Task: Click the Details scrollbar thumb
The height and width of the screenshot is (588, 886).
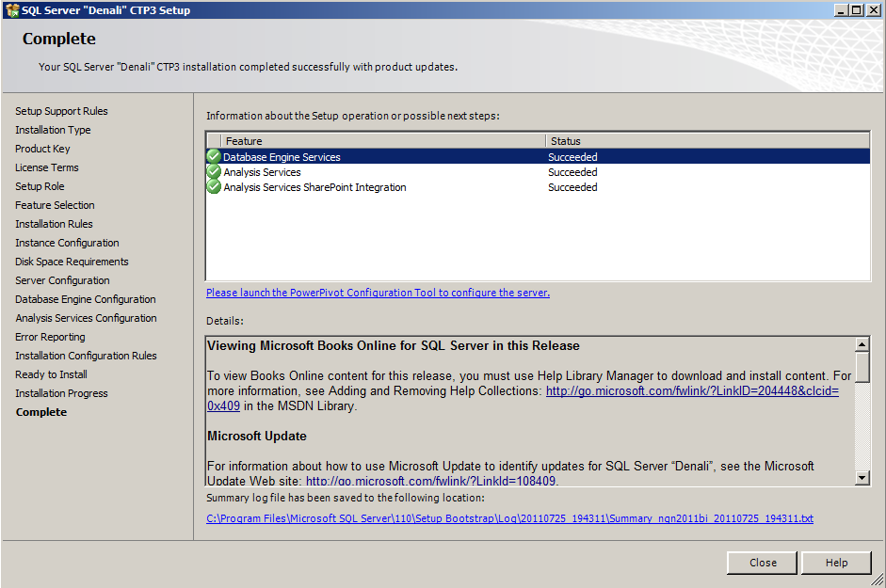Action: click(862, 367)
